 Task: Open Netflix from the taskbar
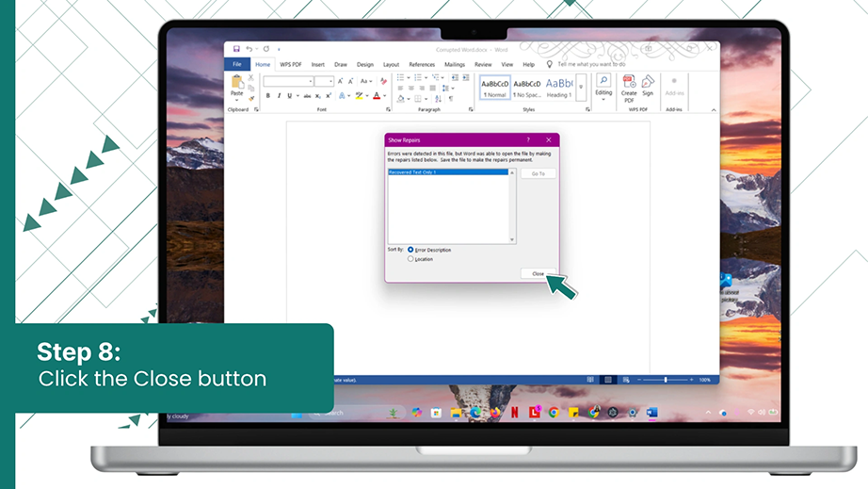tap(515, 413)
